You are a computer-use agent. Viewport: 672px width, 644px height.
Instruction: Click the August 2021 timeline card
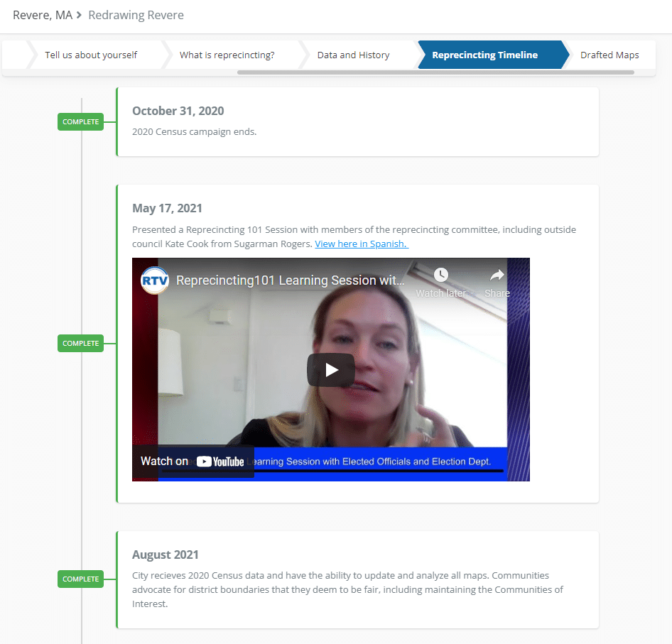pyautogui.click(x=357, y=579)
